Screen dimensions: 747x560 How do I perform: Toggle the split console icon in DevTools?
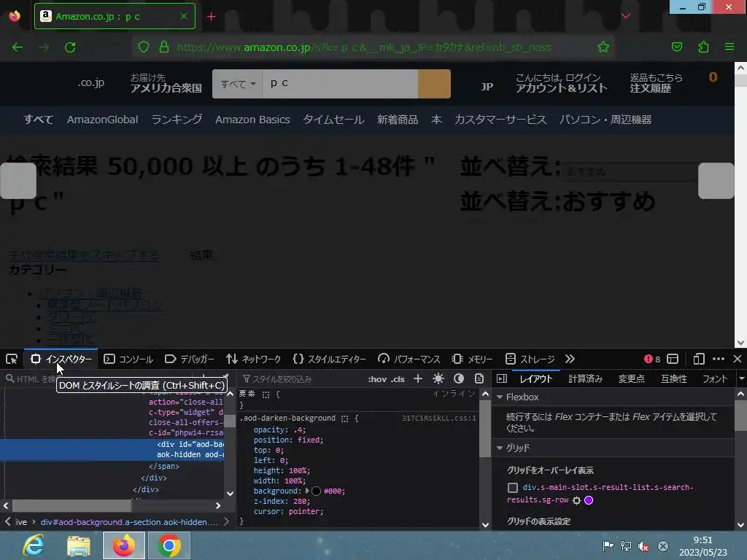coord(673,359)
